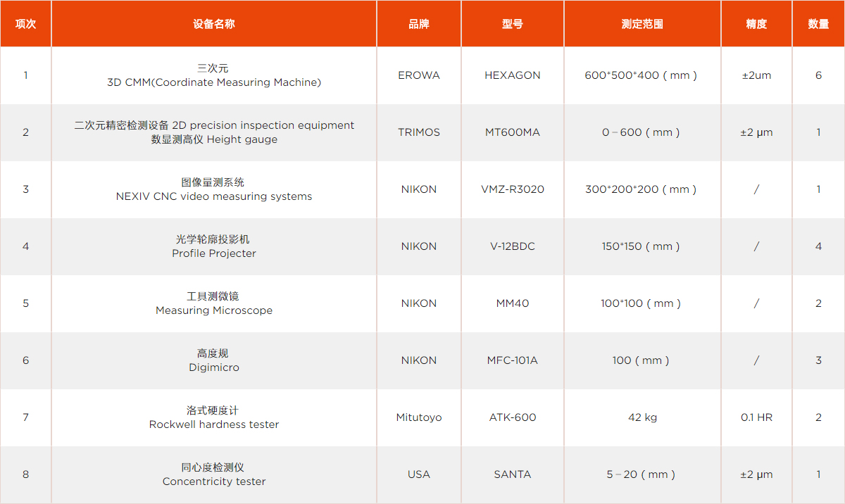Viewport: 845px width, 504px height.
Task: Click the 100*100 ( mm ) range cell
Action: (642, 303)
